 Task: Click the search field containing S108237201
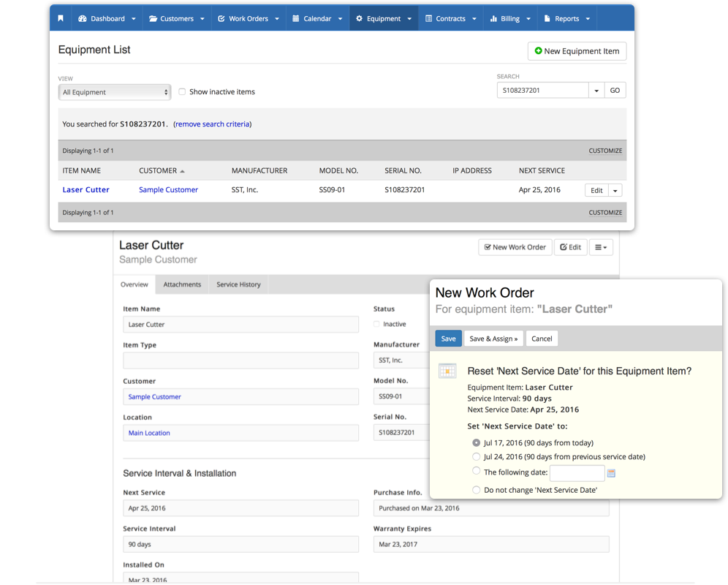[x=543, y=91]
